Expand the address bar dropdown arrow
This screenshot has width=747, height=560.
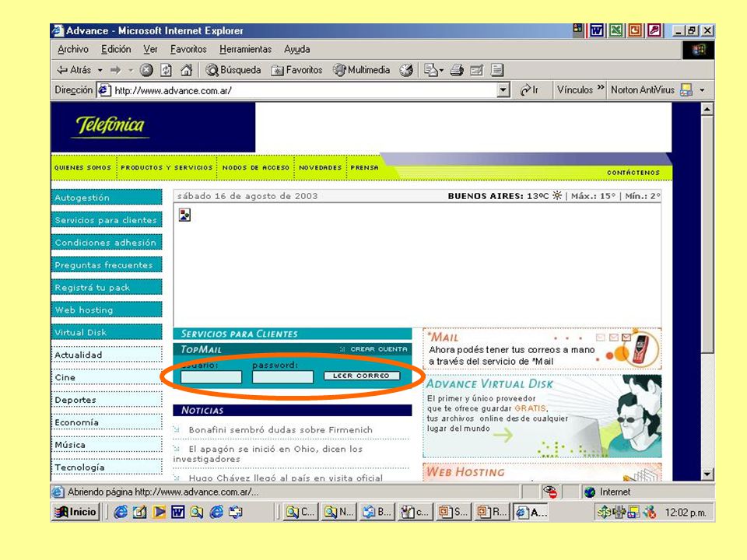(x=503, y=90)
